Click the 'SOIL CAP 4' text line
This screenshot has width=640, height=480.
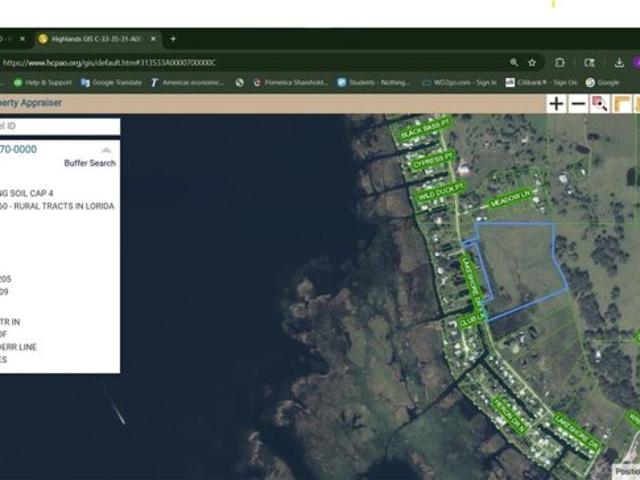pos(31,193)
